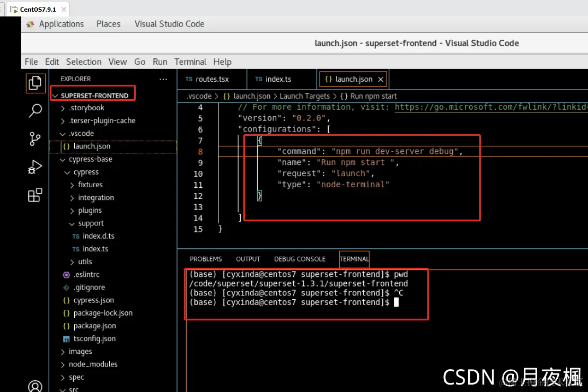Open the Go menu
588x392 pixels.
pyautogui.click(x=139, y=62)
